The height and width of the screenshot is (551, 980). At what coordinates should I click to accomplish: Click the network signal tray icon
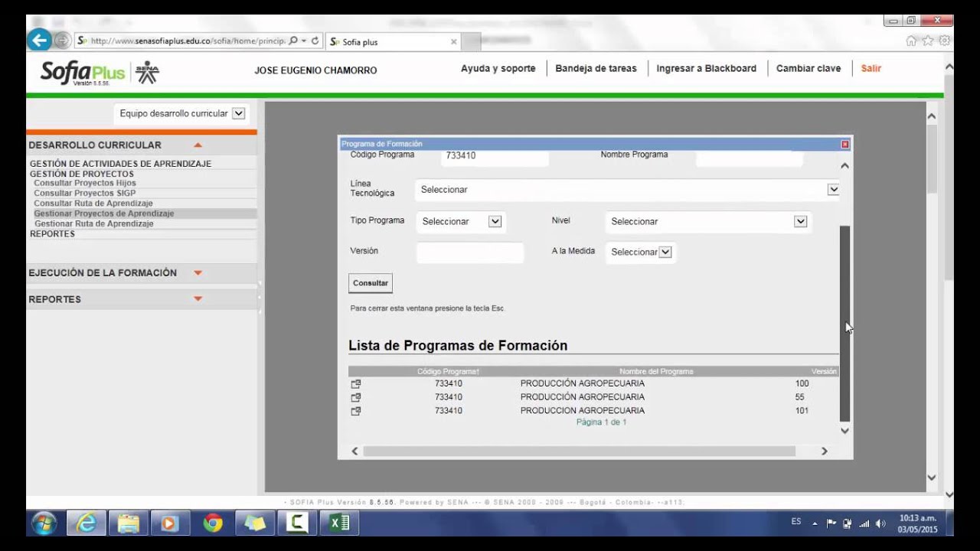(864, 523)
